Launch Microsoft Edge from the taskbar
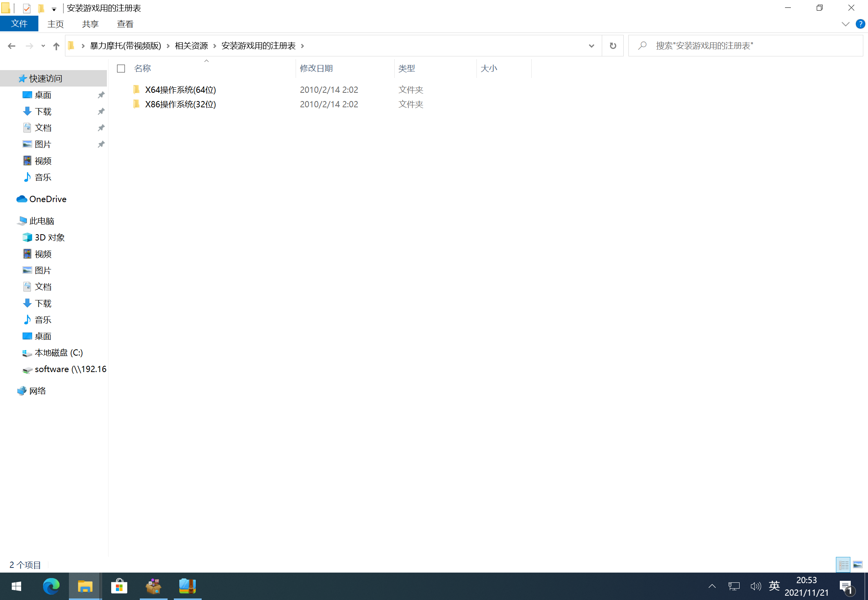Image resolution: width=868 pixels, height=600 pixels. click(51, 586)
